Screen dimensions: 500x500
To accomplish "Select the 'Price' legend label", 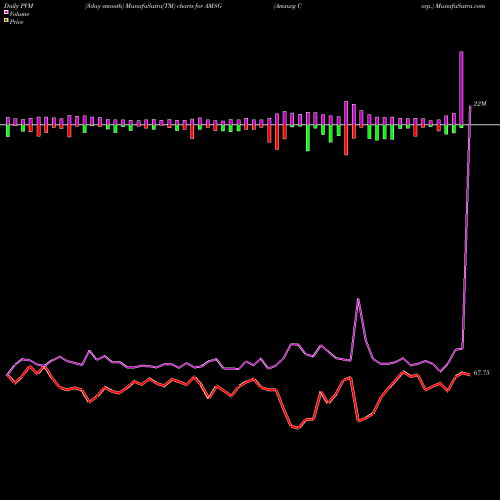I will point(16,22).
